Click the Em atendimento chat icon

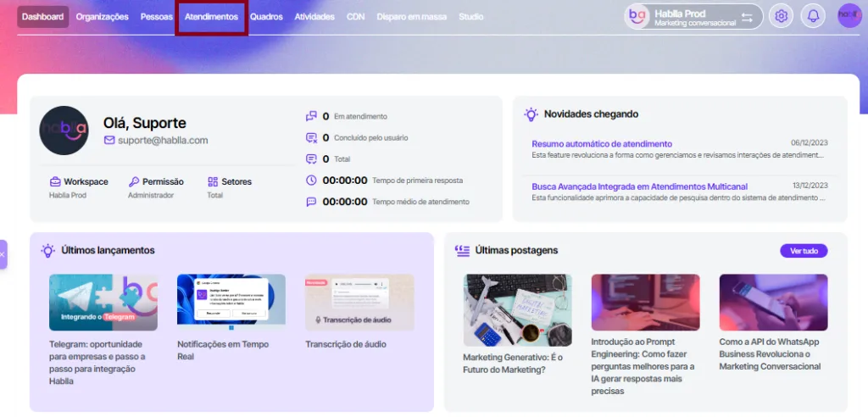click(311, 116)
